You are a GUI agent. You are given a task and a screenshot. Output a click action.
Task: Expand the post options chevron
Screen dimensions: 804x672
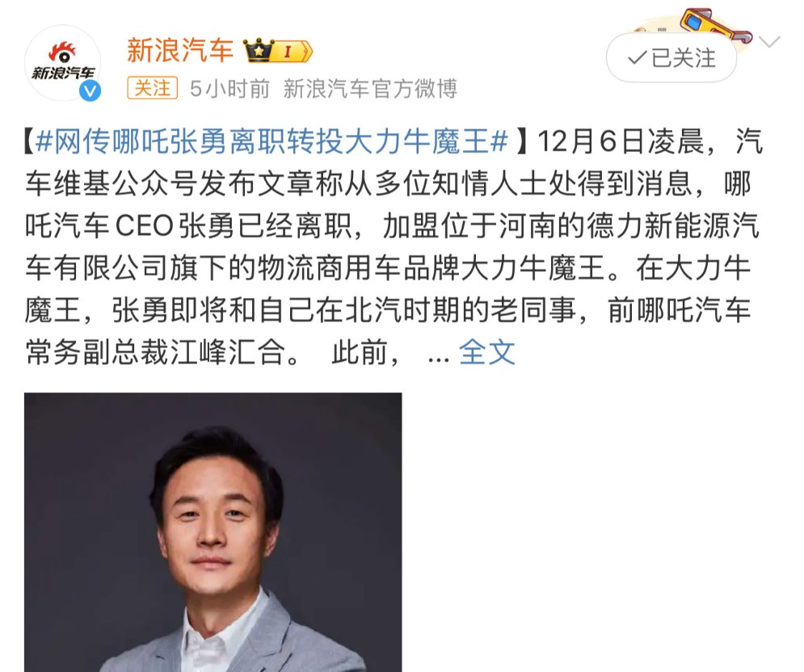coord(769,41)
